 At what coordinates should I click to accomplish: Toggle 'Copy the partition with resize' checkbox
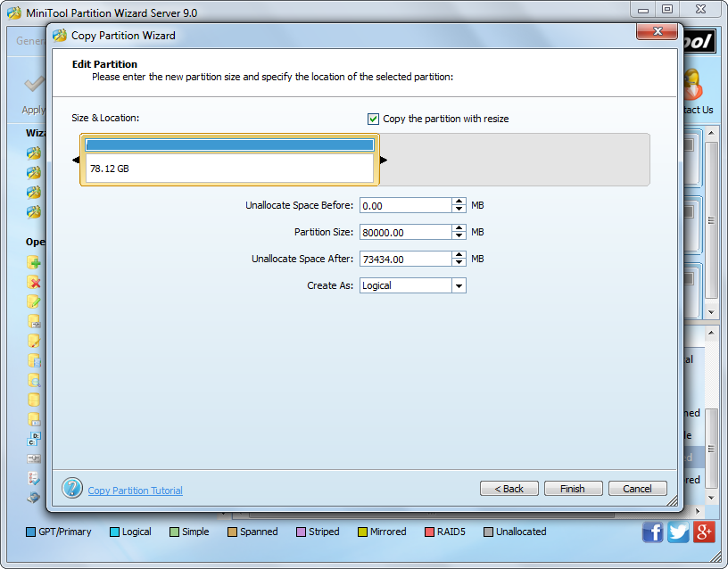tap(373, 119)
